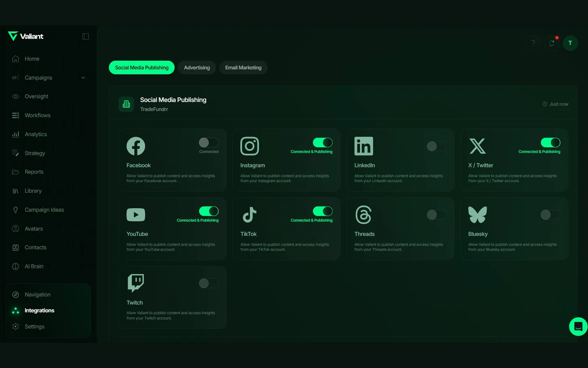Open the Workflows page
The width and height of the screenshot is (588, 368).
[x=37, y=115]
